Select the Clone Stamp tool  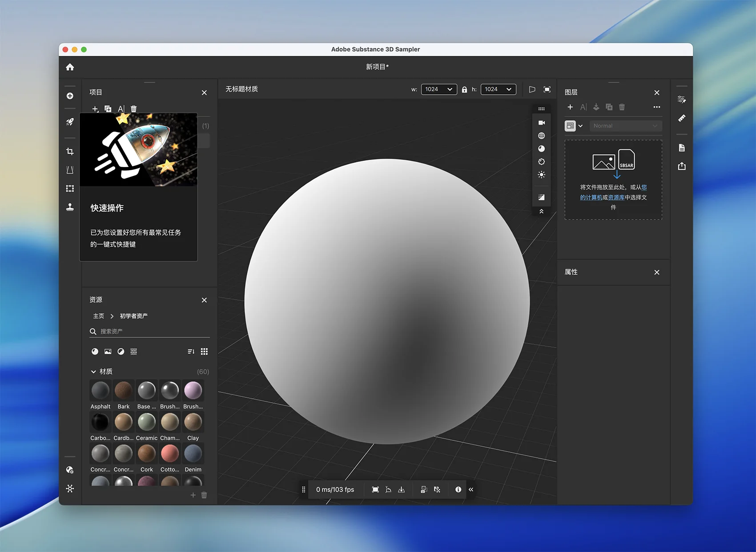click(70, 207)
